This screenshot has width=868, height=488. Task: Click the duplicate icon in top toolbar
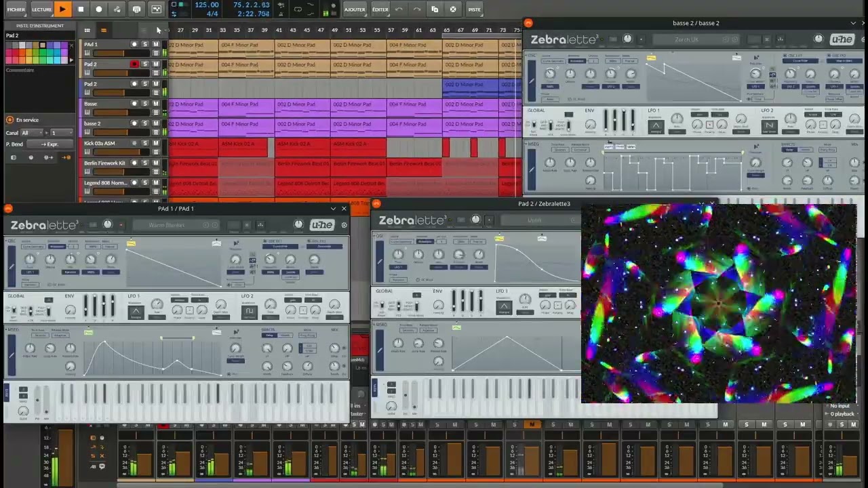click(435, 9)
